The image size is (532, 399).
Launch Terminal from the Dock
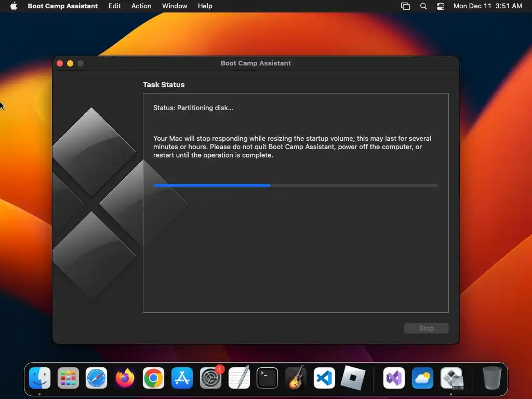[268, 378]
